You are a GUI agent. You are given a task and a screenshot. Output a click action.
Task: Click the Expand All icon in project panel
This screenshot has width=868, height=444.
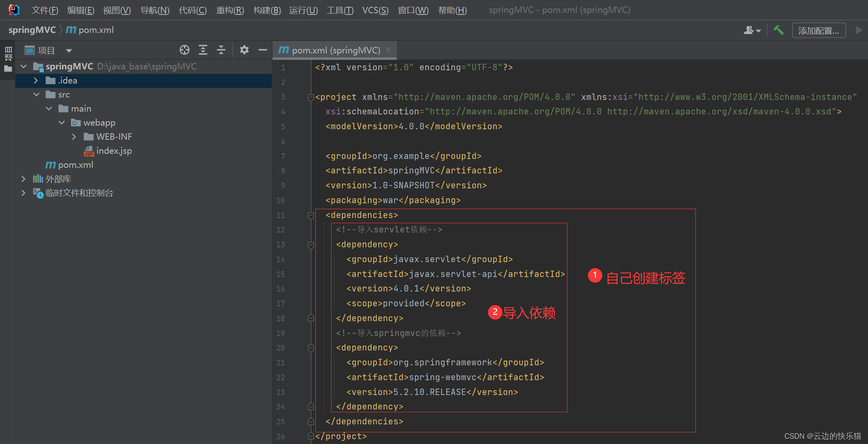pos(203,50)
